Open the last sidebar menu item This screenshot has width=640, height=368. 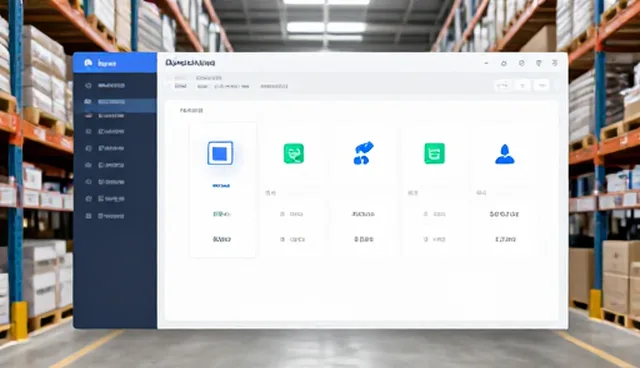[115, 216]
